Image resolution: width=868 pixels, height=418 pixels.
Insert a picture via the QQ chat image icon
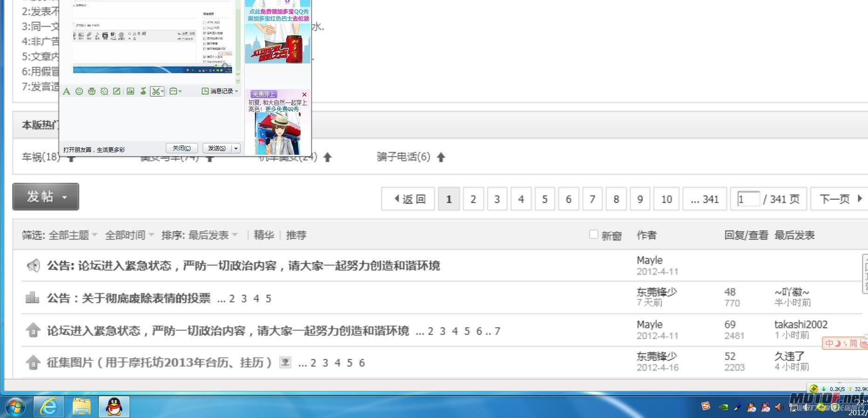pos(130,91)
